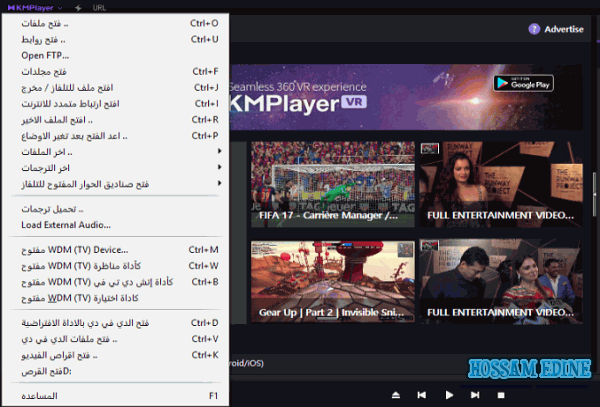This screenshot has height=407, width=600.
Task: Click the URL button in title bar
Action: tap(100, 7)
